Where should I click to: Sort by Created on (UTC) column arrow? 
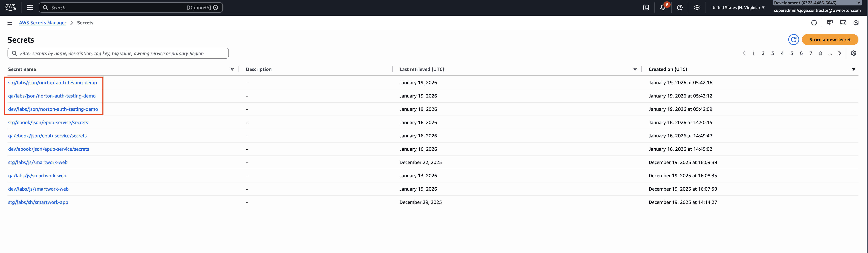[x=853, y=69]
